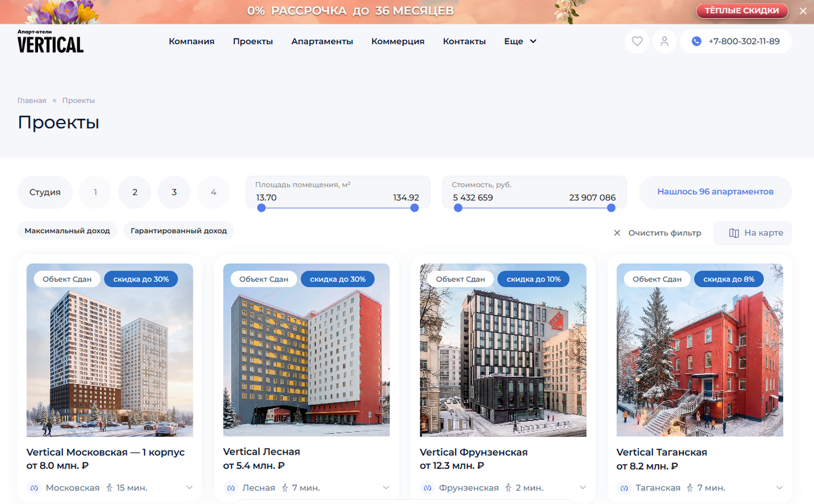
Task: Show projects На карте
Action: 753,233
